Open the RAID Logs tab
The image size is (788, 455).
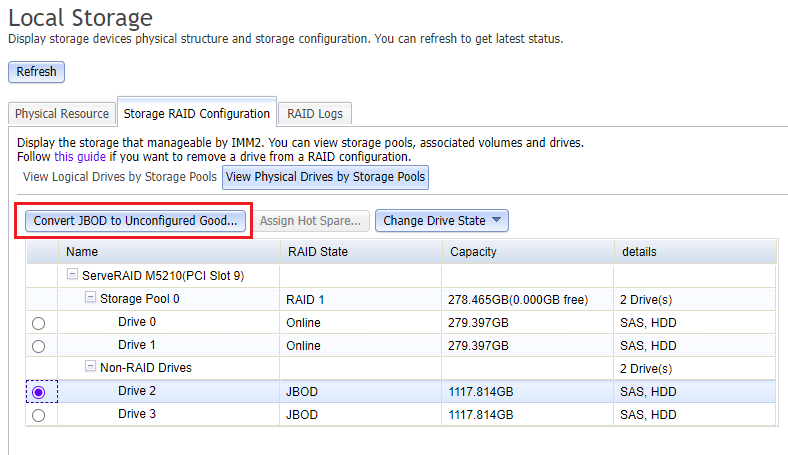(314, 114)
